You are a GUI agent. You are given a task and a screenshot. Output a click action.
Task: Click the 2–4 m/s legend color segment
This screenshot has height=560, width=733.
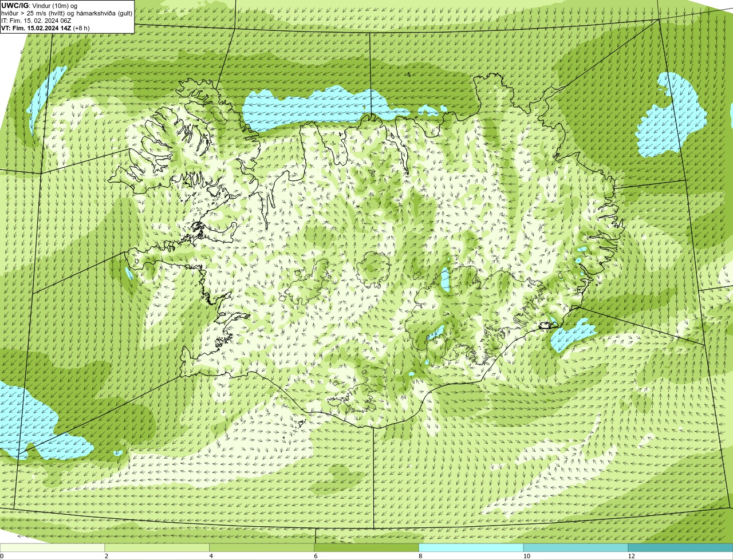coord(157,548)
